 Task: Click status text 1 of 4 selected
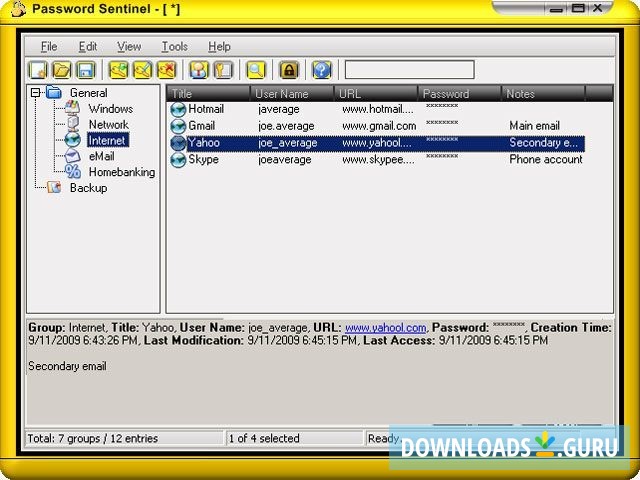(264, 438)
